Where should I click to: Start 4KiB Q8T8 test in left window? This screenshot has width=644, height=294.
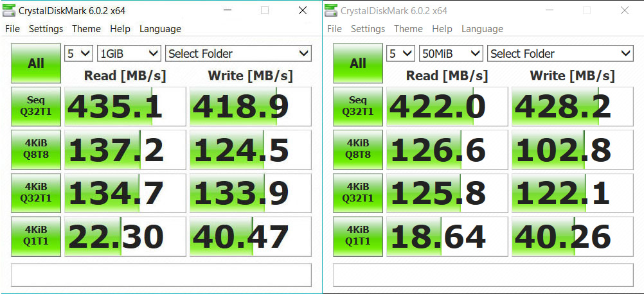point(36,150)
